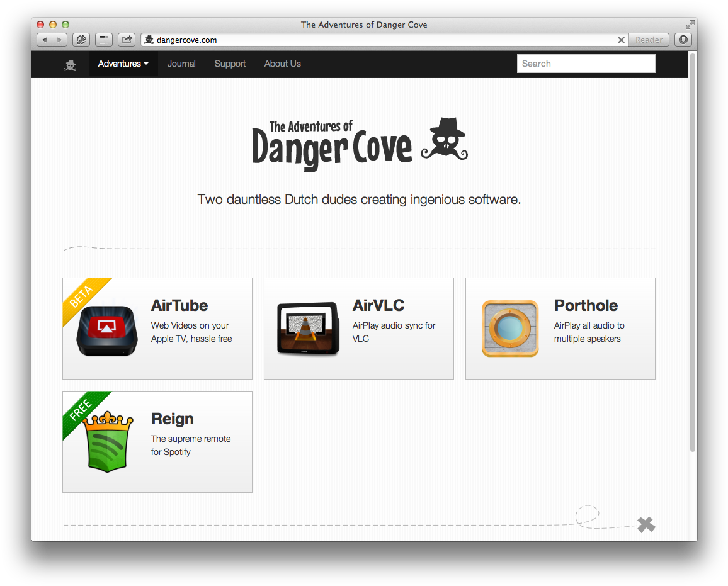Click the page's vertical scrollbar thumb
Image resolution: width=728 pixels, height=586 pixels.
click(x=693, y=252)
